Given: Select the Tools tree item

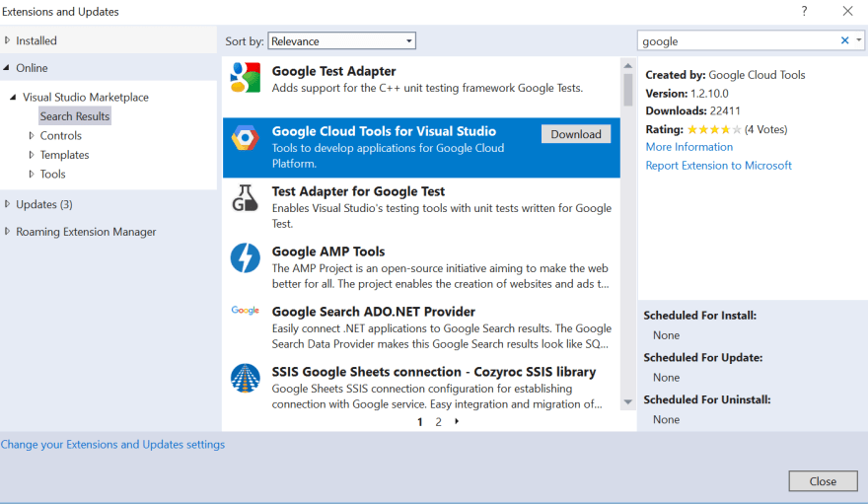Looking at the screenshot, I should pyautogui.click(x=52, y=174).
